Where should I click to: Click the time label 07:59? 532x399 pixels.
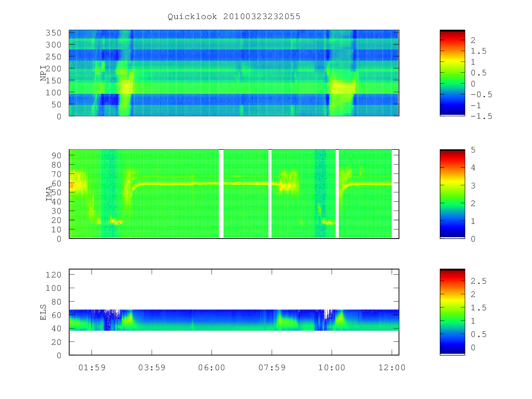[271, 368]
